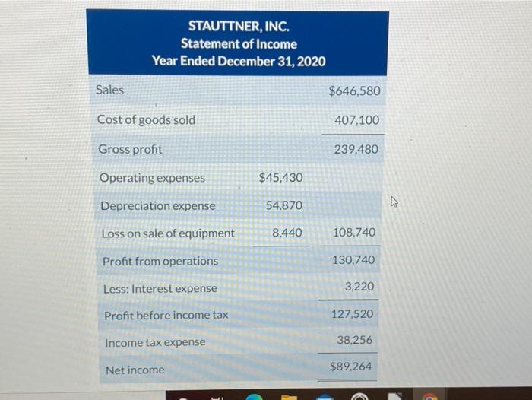Click the Sales amount $646,580
This screenshot has width=532, height=400.
coord(355,91)
